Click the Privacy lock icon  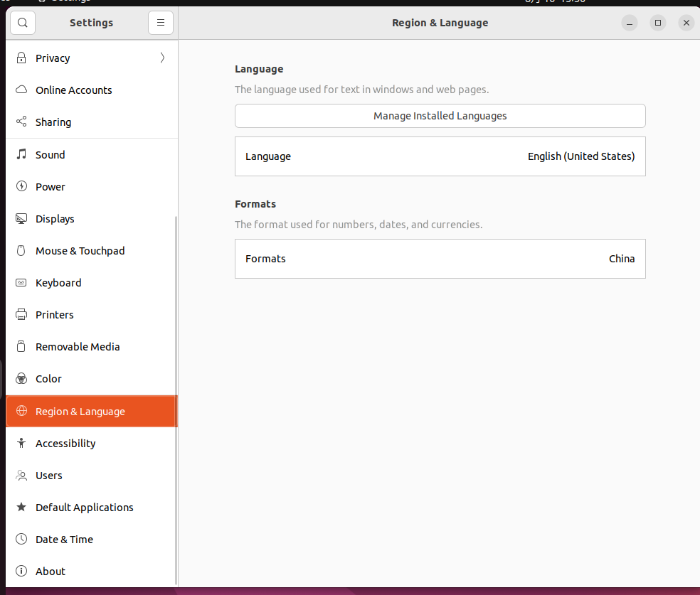(x=21, y=58)
